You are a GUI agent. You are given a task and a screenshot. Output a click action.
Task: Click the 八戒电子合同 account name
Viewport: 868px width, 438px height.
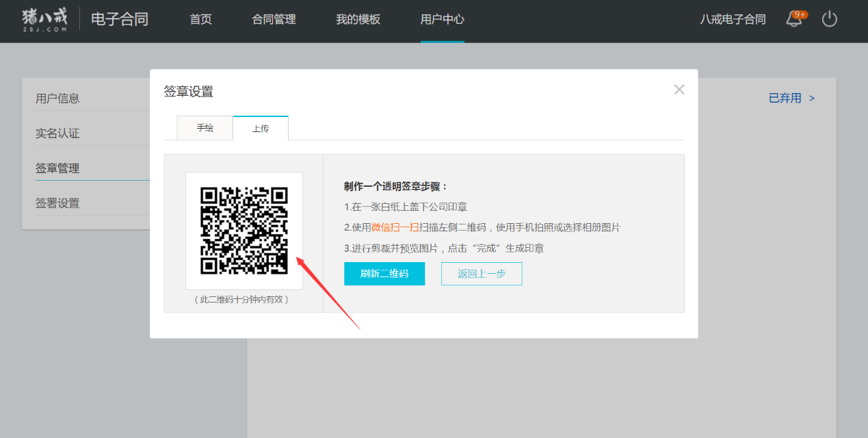pyautogui.click(x=733, y=19)
